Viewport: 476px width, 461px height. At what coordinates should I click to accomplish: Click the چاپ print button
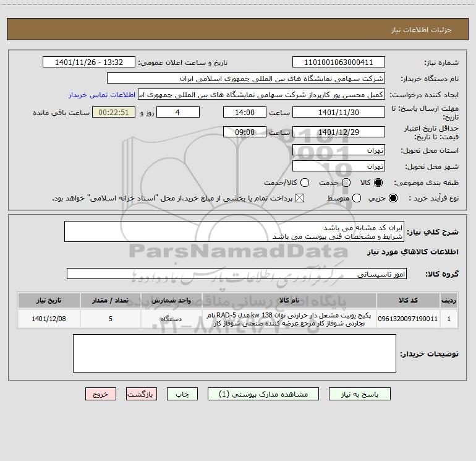pos(182,394)
